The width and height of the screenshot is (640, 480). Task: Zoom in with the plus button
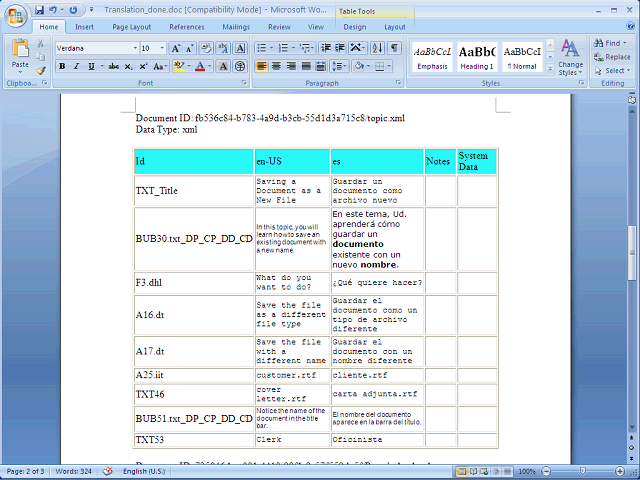620,471
